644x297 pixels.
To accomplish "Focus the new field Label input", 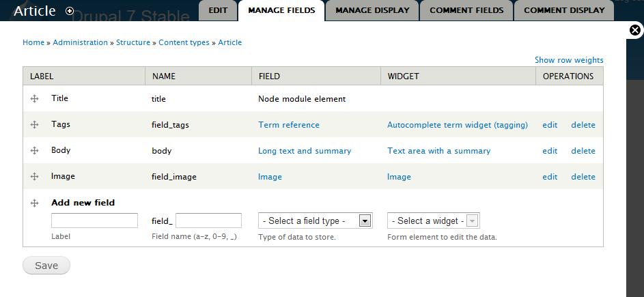I will click(x=94, y=221).
